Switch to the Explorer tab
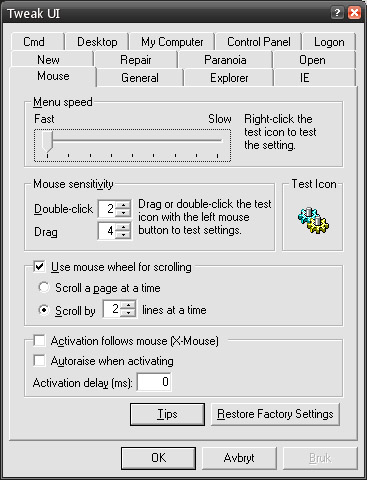This screenshot has height=480, width=367. [x=229, y=78]
